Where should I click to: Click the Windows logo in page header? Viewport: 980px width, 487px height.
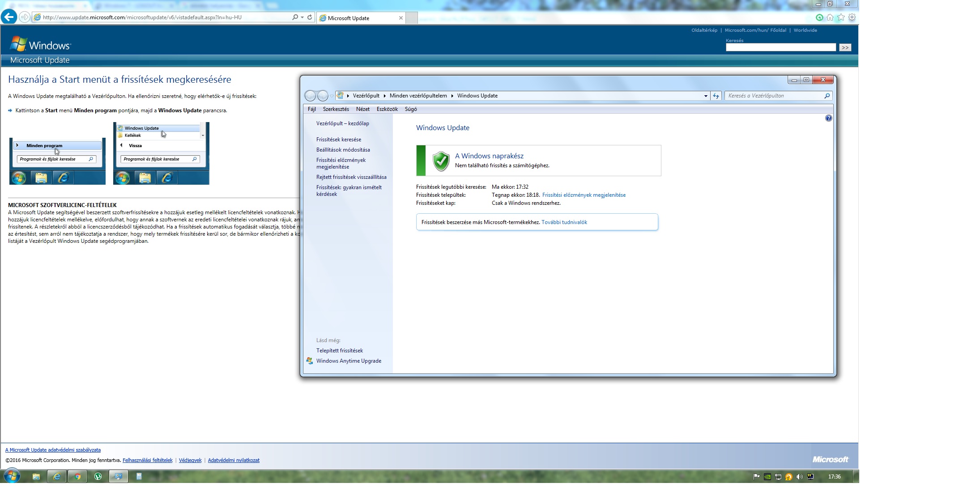point(40,44)
